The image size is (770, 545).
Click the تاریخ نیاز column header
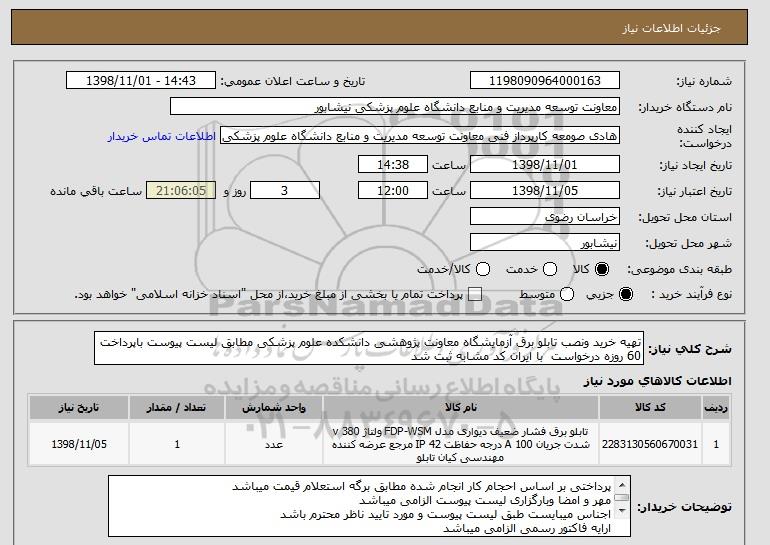pos(79,408)
